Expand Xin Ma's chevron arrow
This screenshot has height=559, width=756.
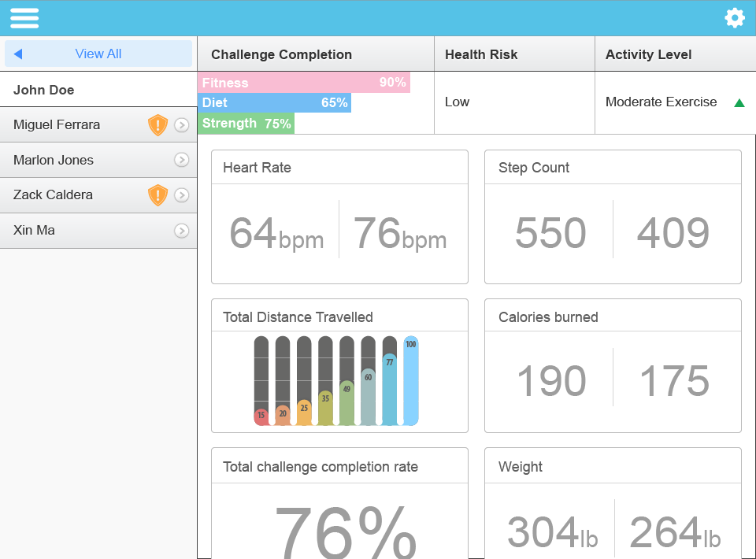pyautogui.click(x=181, y=231)
